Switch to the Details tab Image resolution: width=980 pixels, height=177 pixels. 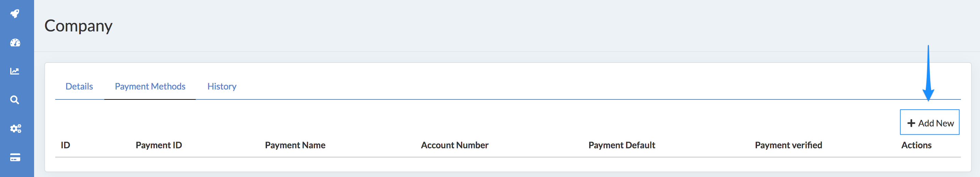coord(79,86)
